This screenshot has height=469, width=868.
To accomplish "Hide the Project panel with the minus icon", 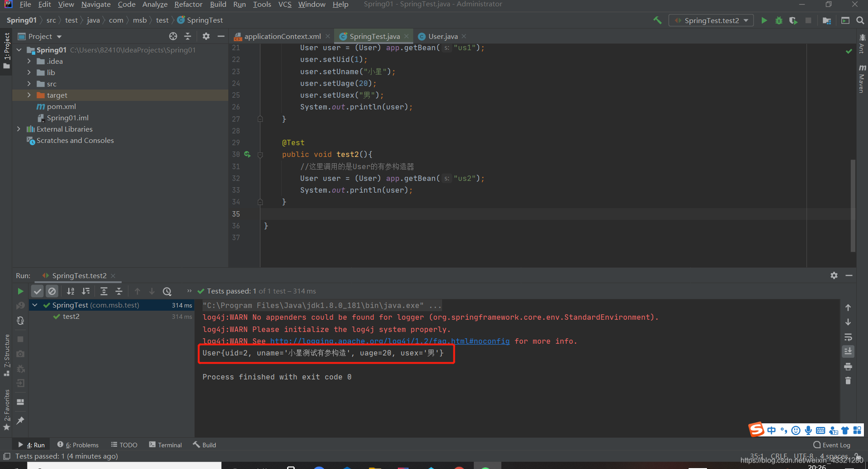I will point(221,36).
